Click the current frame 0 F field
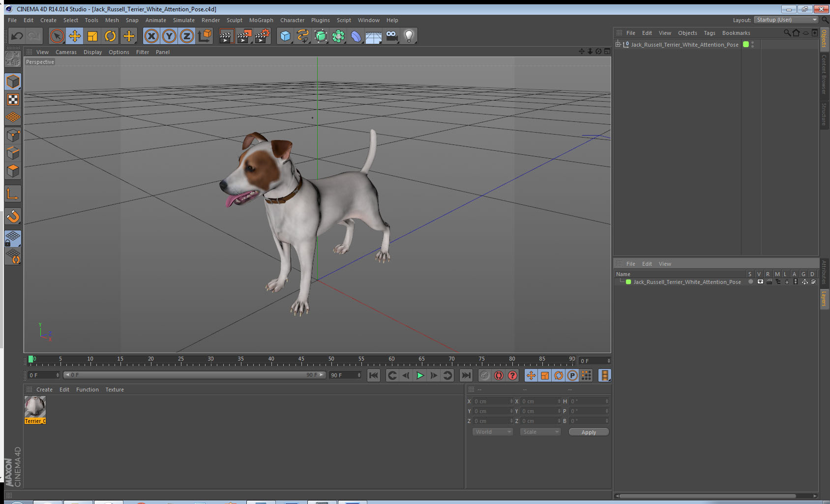This screenshot has width=830, height=504. tap(43, 375)
